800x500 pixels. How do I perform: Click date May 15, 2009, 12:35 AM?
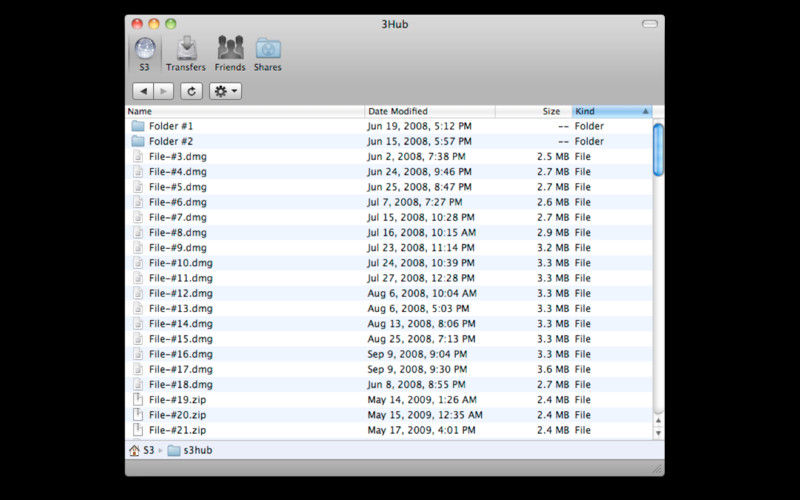click(425, 415)
